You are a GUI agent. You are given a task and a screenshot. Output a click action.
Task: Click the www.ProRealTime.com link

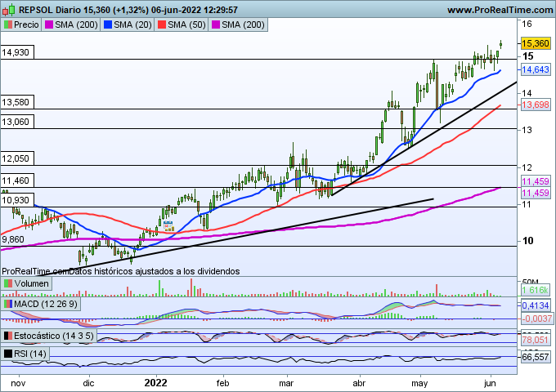pos(500,10)
